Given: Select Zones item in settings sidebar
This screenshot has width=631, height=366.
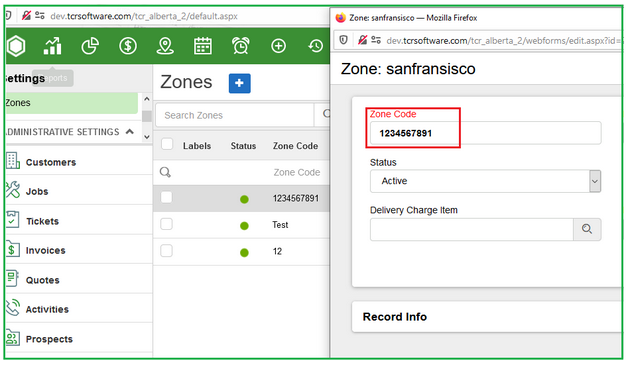Looking at the screenshot, I should click(x=72, y=103).
